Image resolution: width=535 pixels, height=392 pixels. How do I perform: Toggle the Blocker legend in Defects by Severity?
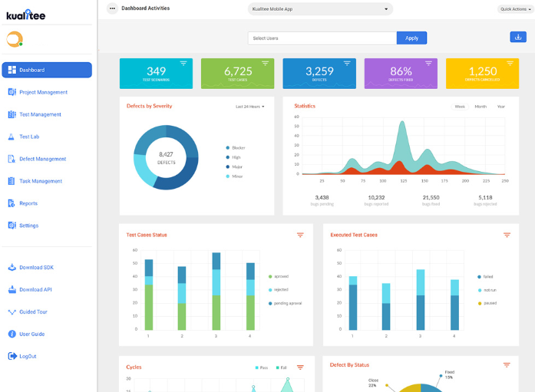[236, 147]
